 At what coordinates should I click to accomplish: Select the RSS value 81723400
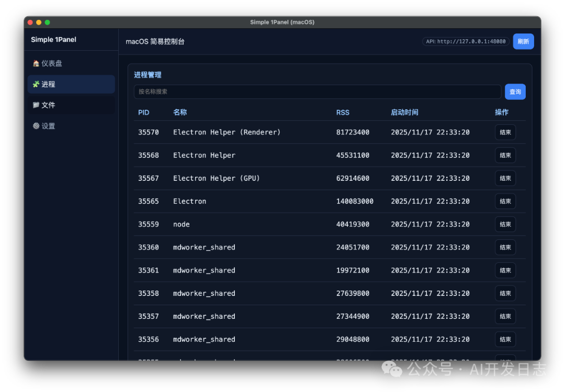point(353,132)
